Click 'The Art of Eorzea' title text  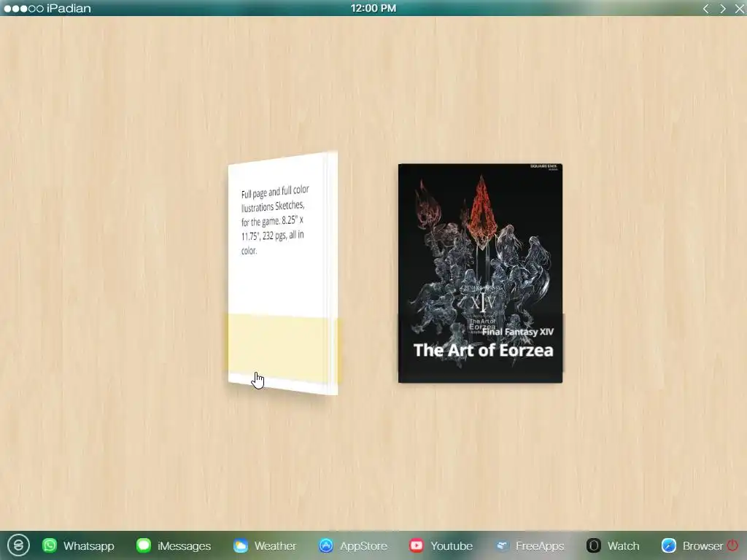click(483, 350)
